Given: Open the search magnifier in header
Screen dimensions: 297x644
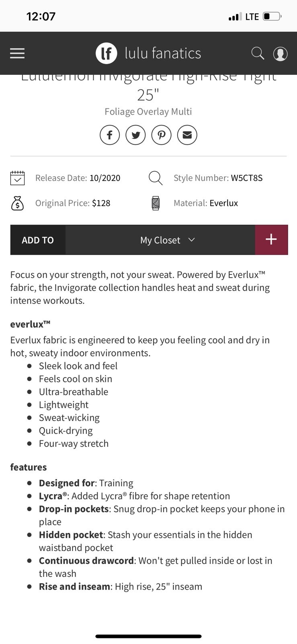Looking at the screenshot, I should [x=258, y=53].
